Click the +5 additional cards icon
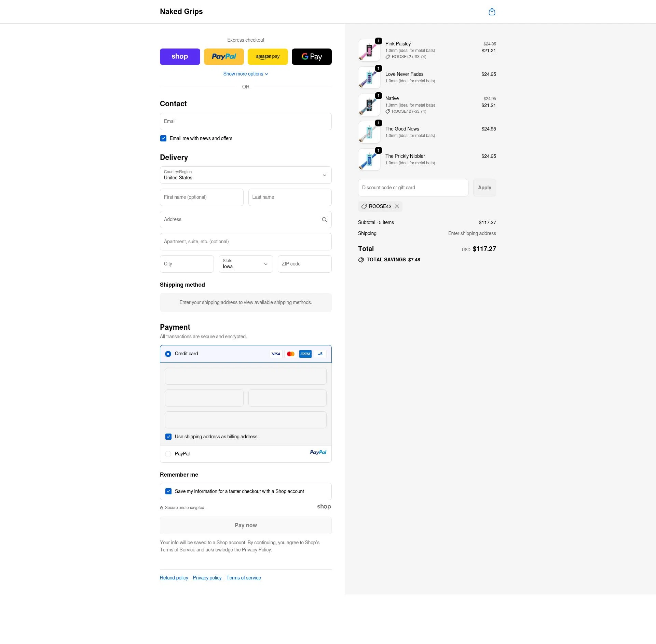This screenshot has width=656, height=644. point(320,354)
